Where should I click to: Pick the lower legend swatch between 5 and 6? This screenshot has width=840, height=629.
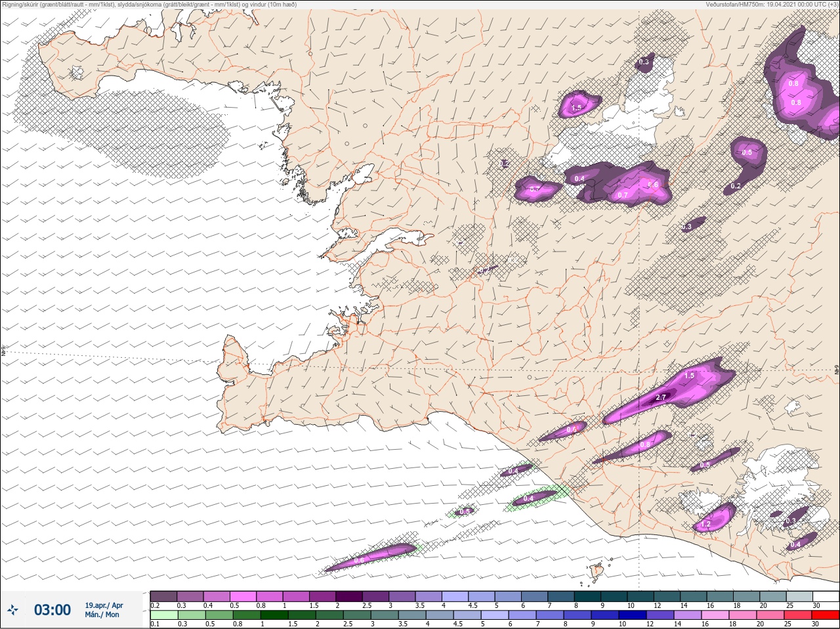(495, 615)
